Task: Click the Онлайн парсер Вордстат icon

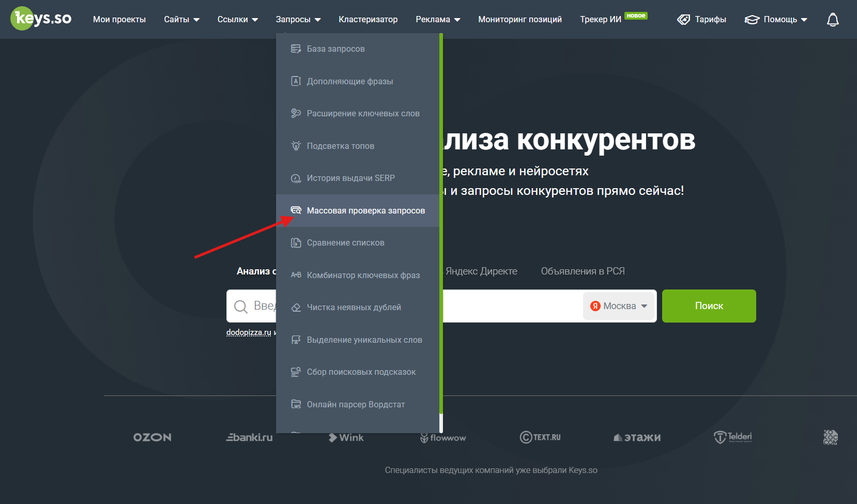Action: click(296, 404)
